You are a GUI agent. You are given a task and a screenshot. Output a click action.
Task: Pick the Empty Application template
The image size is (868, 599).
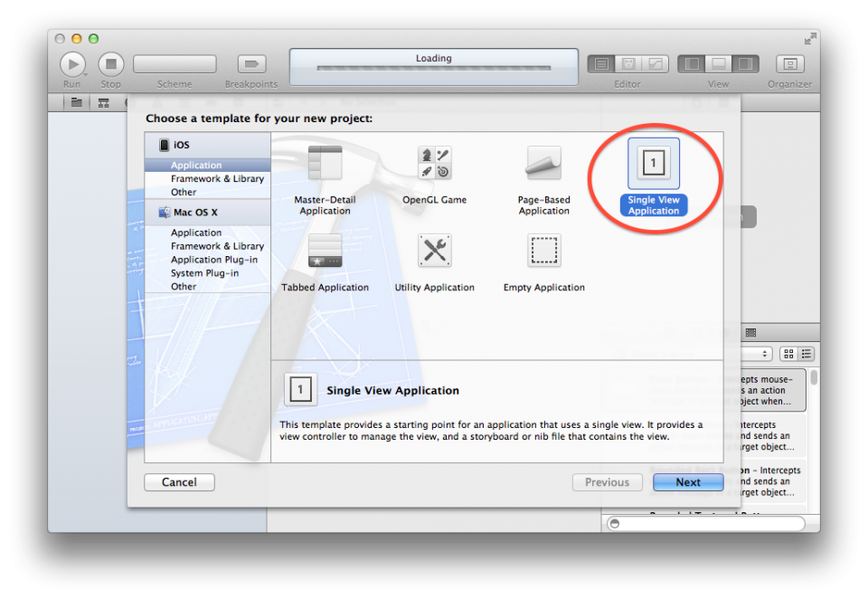click(543, 252)
